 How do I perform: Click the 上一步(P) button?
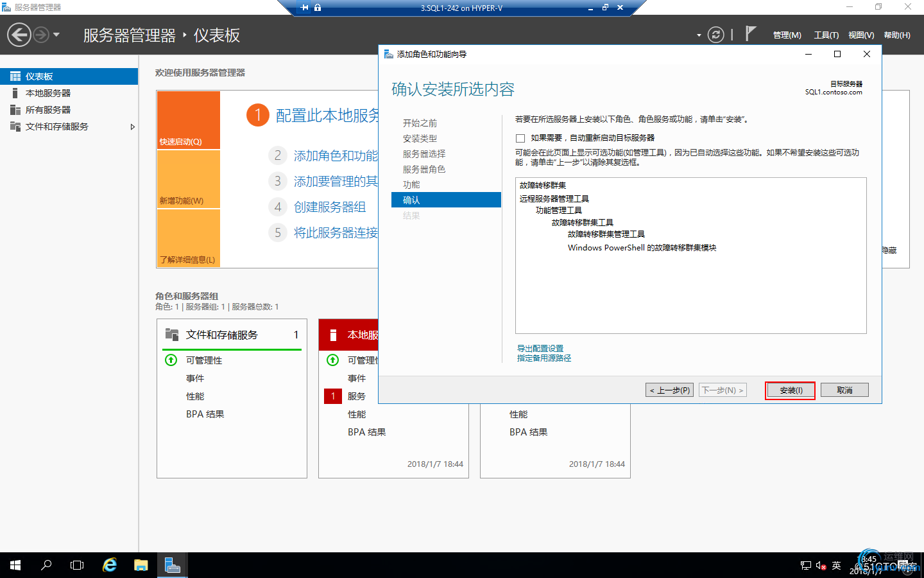click(669, 390)
